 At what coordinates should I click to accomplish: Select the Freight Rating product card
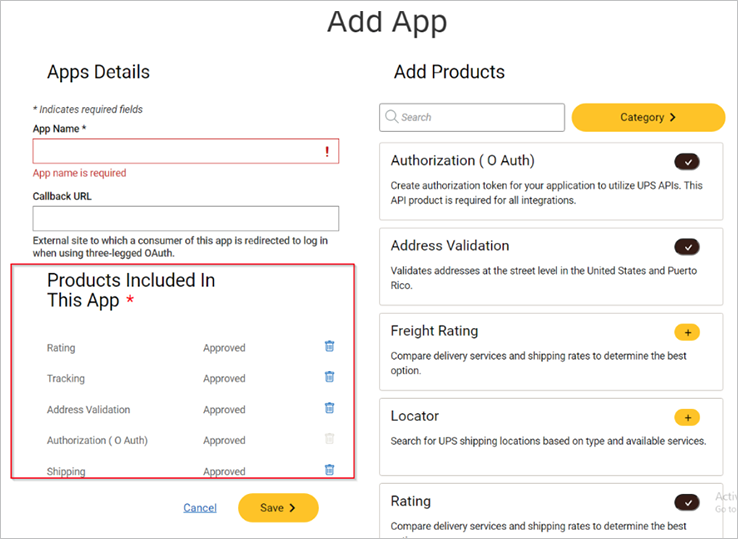pyautogui.click(x=551, y=352)
